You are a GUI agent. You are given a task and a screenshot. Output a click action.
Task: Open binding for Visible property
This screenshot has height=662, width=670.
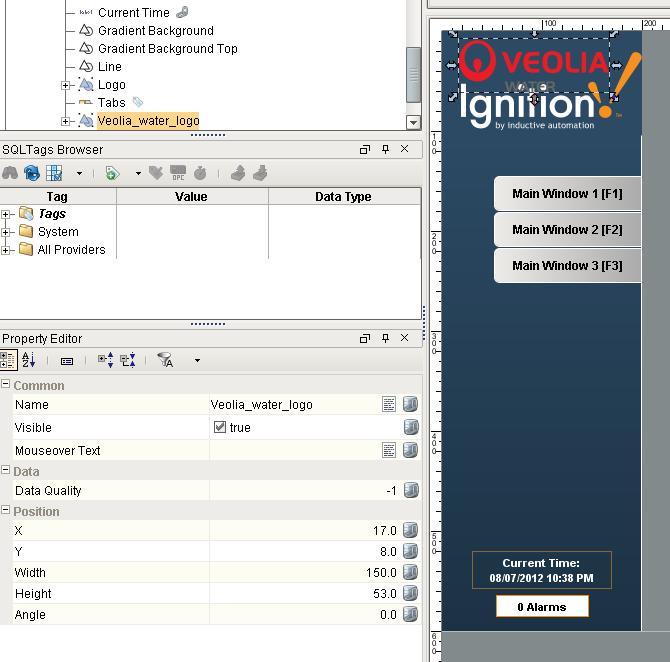(x=411, y=427)
